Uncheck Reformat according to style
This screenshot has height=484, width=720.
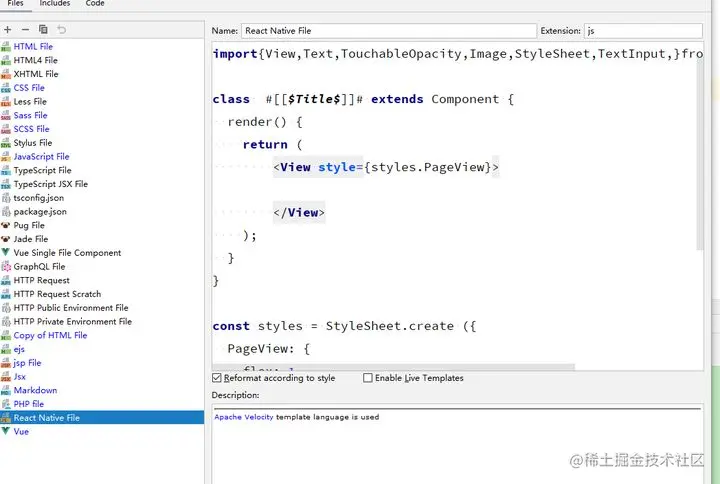217,377
